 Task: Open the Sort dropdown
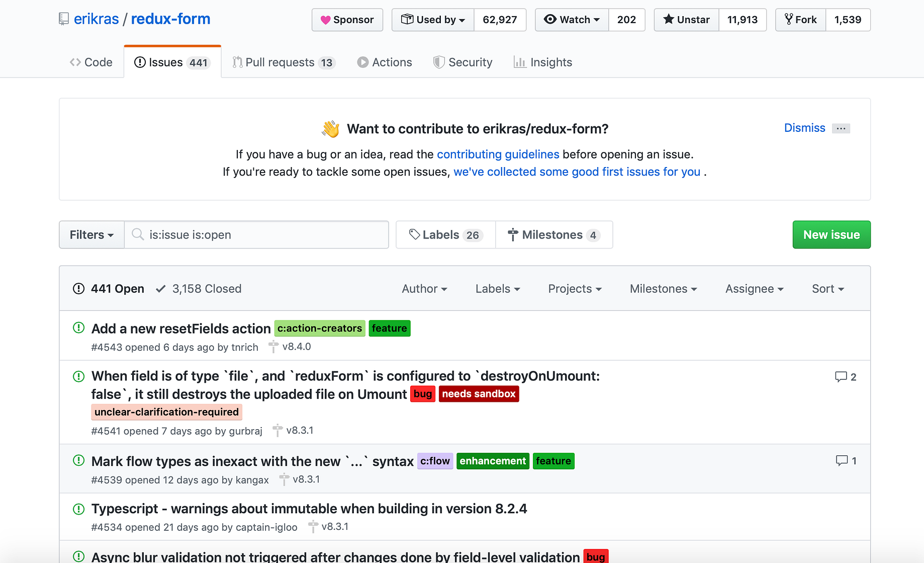[x=827, y=289]
